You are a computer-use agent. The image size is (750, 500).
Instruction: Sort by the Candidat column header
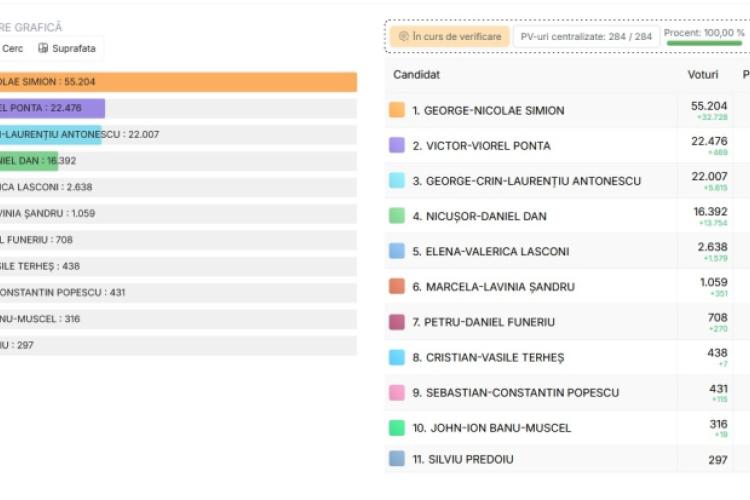coord(416,75)
